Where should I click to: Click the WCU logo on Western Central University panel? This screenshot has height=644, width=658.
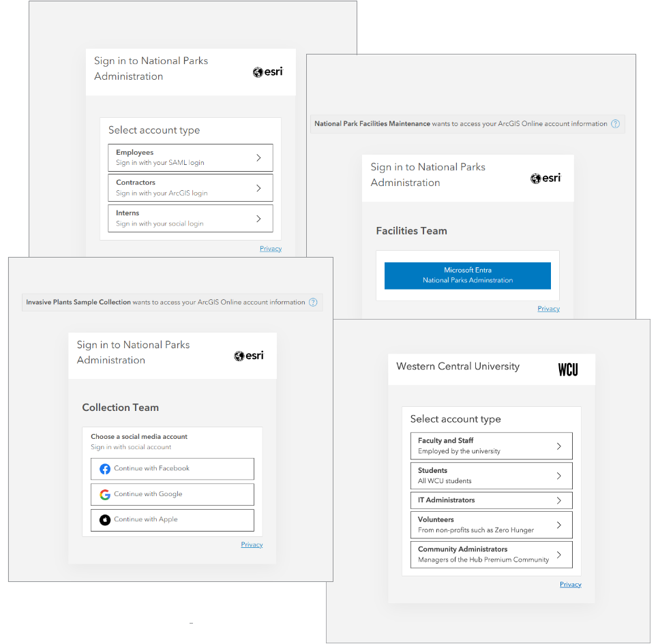pos(569,369)
